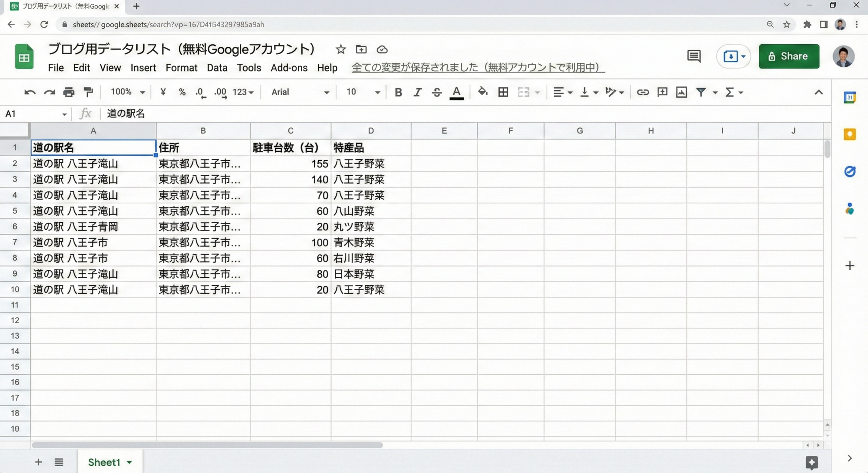
Task: Open the comment history icon
Action: [x=694, y=56]
